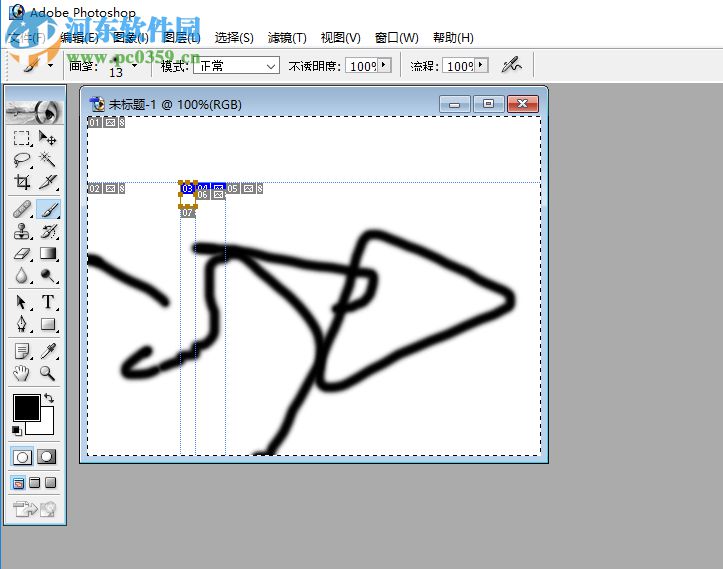Open the 不透明度 opacity slider arrow
Screen dimensions: 723x569
point(384,65)
